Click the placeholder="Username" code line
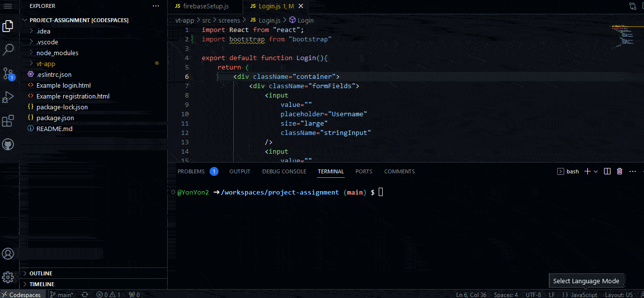The image size is (644, 298). click(x=324, y=114)
